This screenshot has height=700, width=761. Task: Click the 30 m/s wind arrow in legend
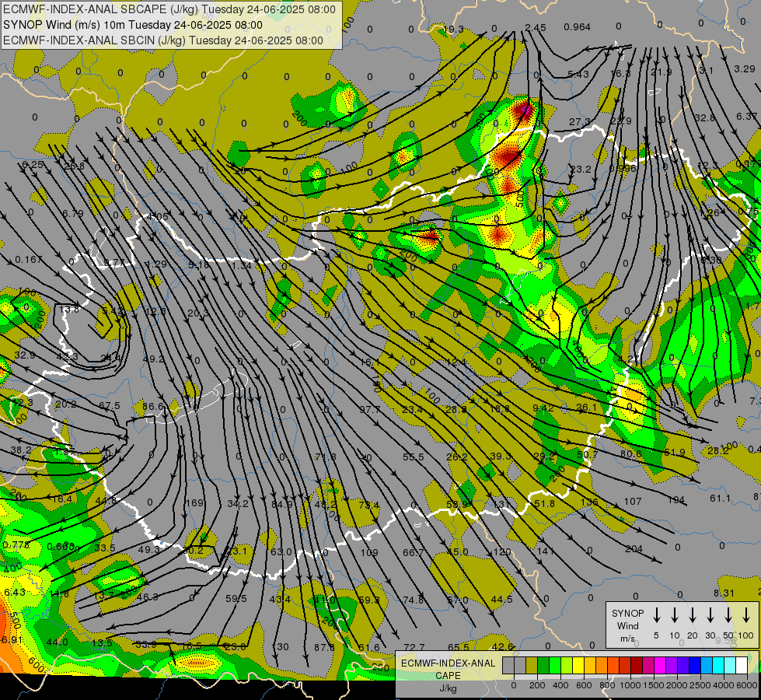coord(710,614)
